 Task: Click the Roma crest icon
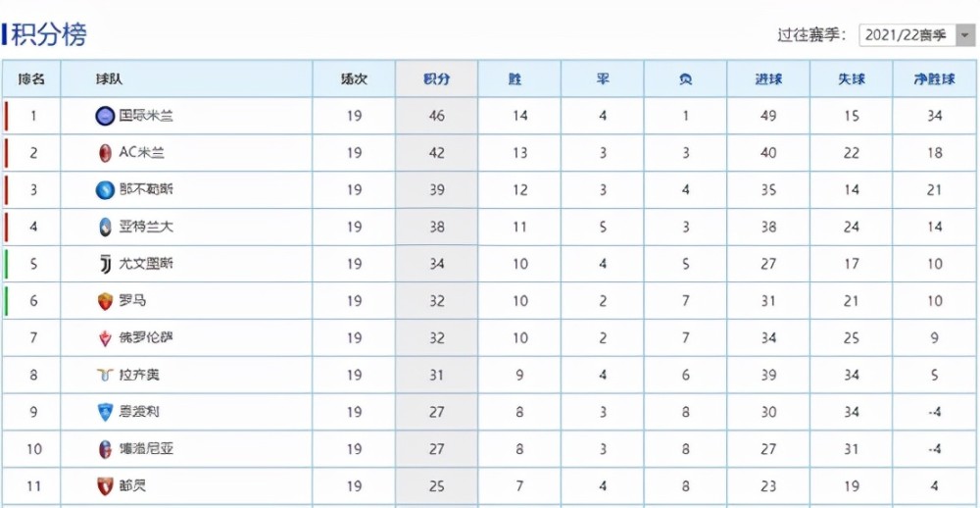pyautogui.click(x=105, y=301)
